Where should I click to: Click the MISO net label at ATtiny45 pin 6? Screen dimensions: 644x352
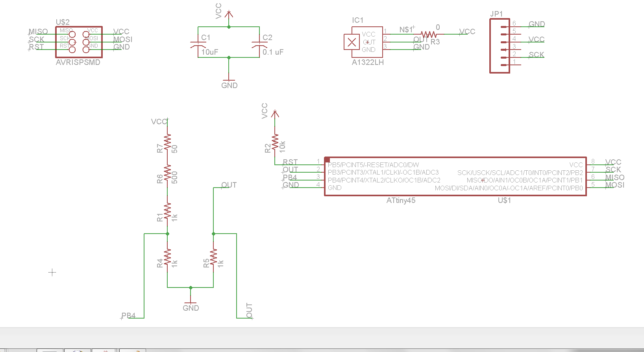point(614,177)
